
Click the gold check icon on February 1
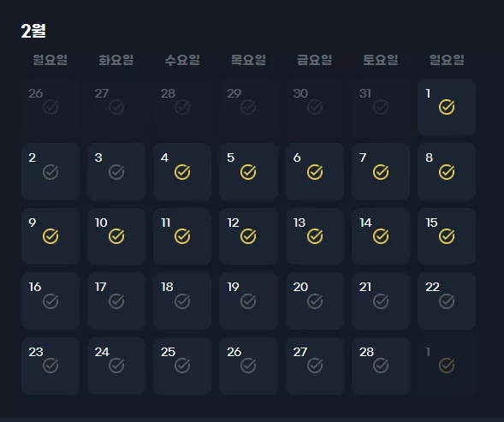click(x=447, y=107)
